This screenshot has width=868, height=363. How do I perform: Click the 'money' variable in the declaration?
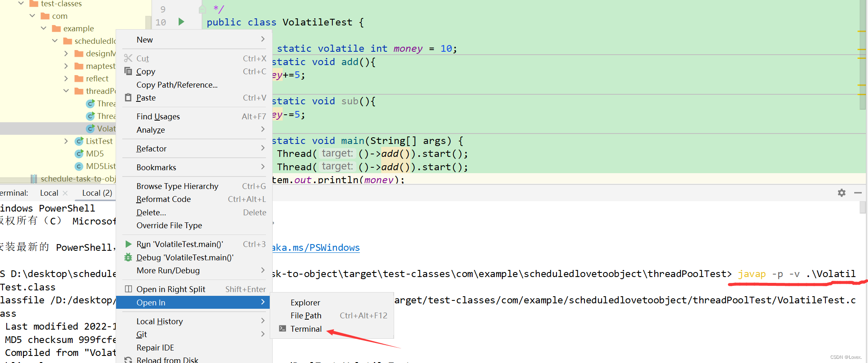[x=408, y=48]
